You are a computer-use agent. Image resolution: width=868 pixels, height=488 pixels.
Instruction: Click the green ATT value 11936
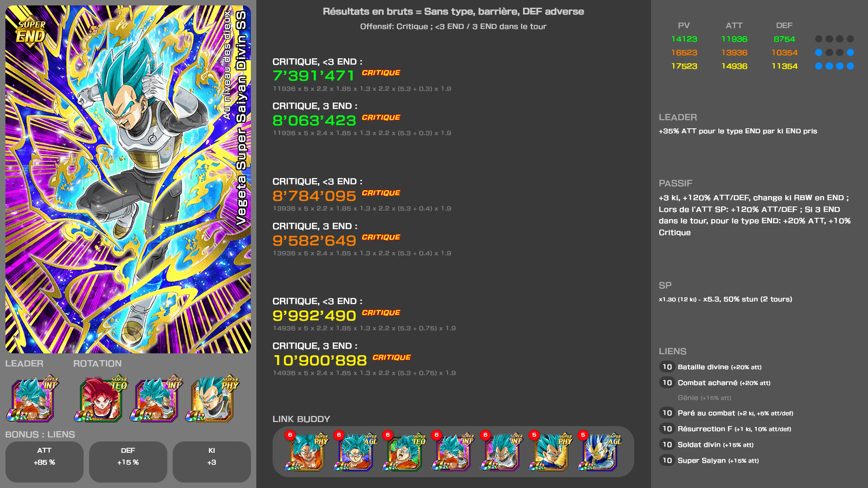pos(734,39)
